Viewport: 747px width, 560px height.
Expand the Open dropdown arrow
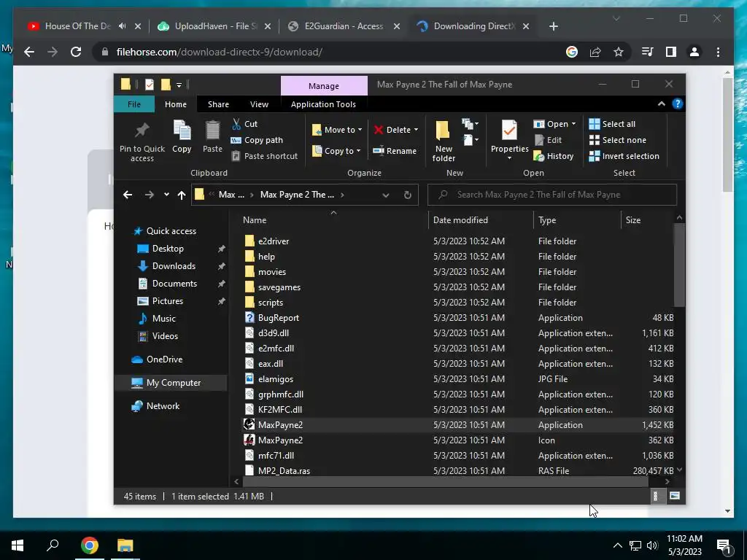tap(573, 124)
